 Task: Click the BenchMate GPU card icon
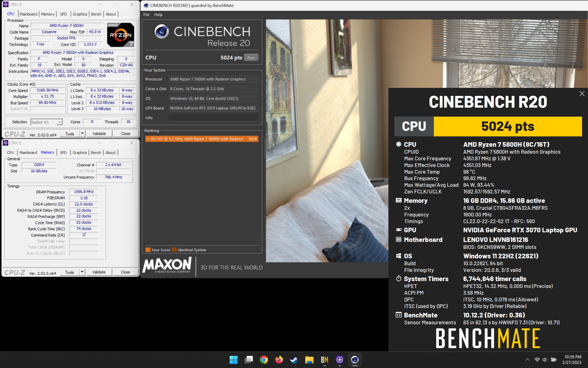pyautogui.click(x=399, y=230)
